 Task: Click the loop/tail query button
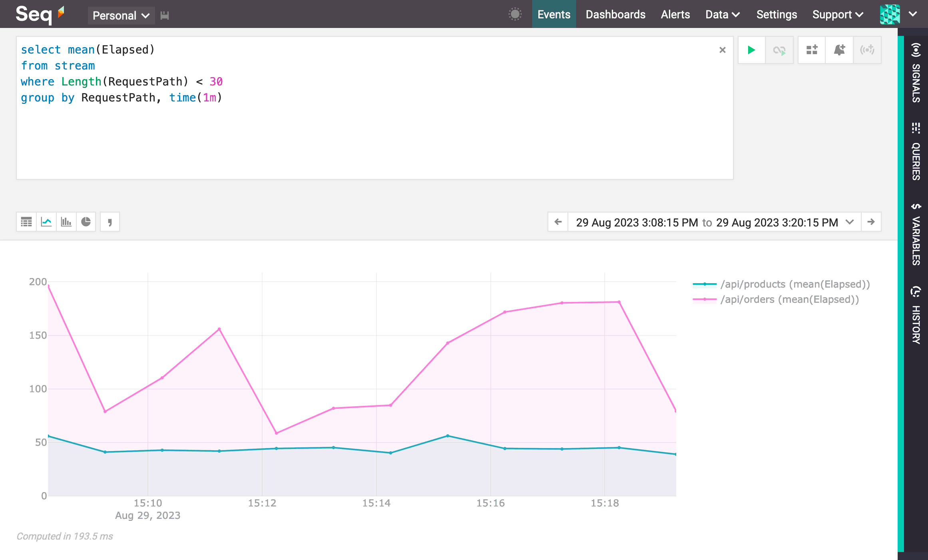click(x=779, y=50)
